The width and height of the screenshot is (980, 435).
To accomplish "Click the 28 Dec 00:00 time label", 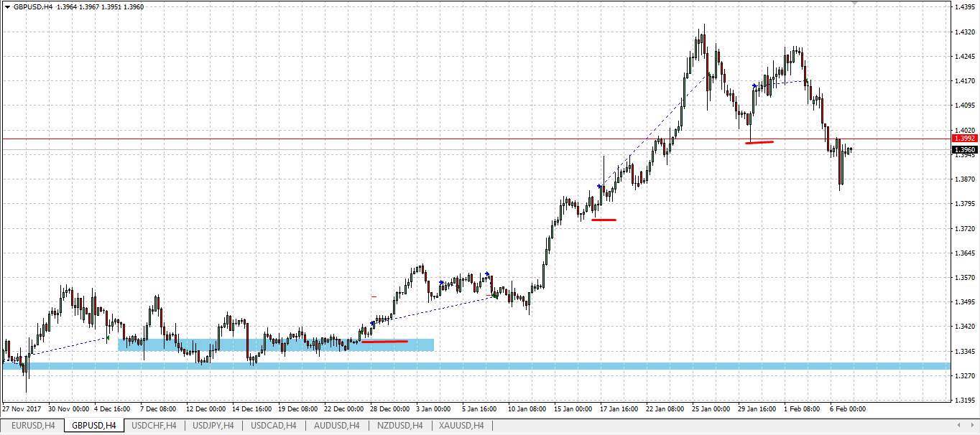I will coord(392,409).
